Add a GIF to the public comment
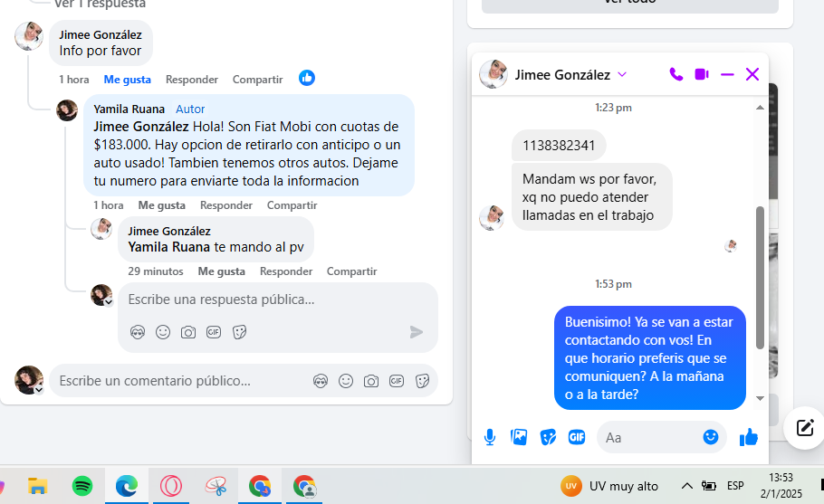The image size is (824, 504). click(397, 381)
